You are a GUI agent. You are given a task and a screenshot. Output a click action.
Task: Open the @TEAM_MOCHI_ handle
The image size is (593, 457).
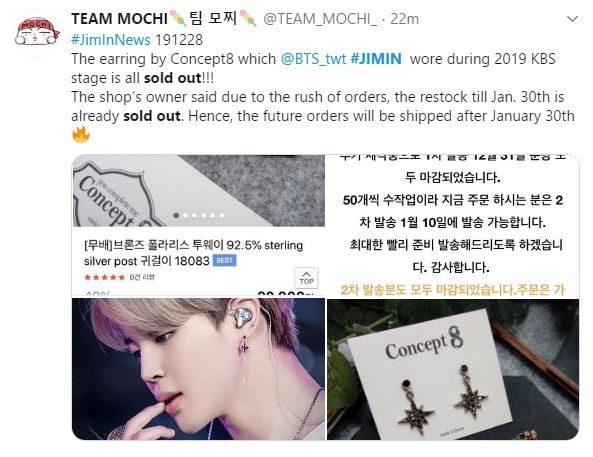click(x=320, y=19)
